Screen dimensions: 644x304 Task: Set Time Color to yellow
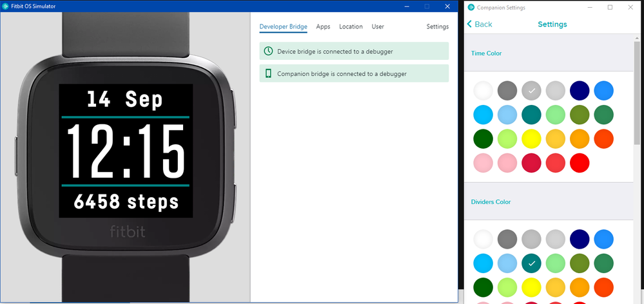[x=531, y=139]
